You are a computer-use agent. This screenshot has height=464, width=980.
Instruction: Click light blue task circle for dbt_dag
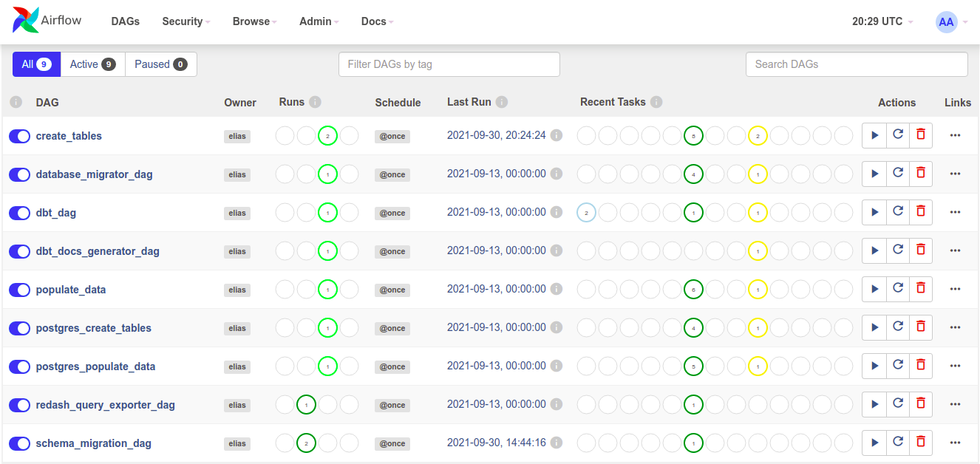coord(586,213)
